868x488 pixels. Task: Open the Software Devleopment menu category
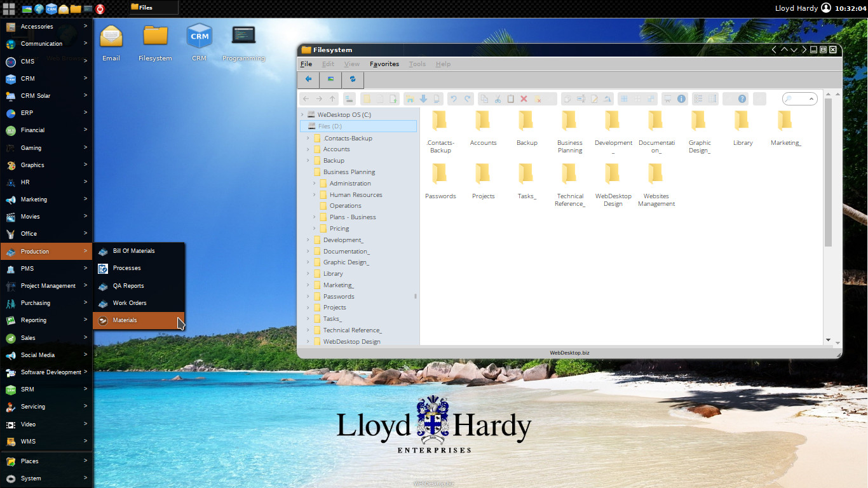[46, 372]
